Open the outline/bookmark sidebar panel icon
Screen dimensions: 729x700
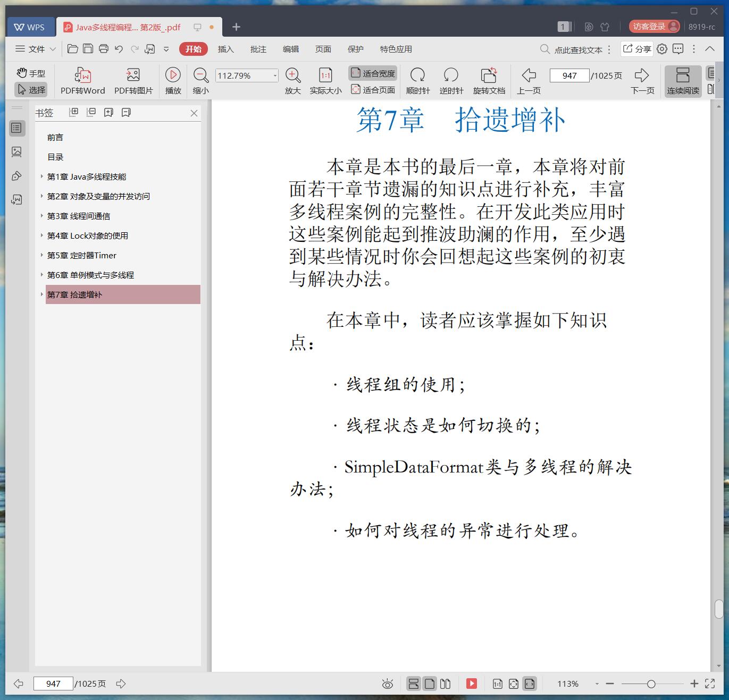(16, 128)
